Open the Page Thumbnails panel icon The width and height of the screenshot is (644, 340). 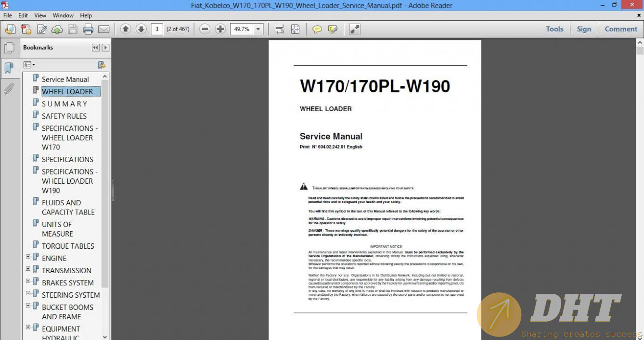pos(9,48)
